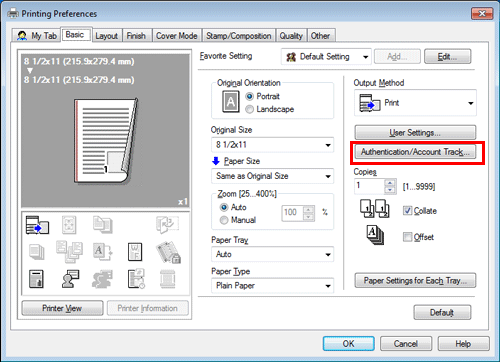Image resolution: width=500 pixels, height=362 pixels.
Task: Click the Authentication/Account Track button
Action: (415, 152)
